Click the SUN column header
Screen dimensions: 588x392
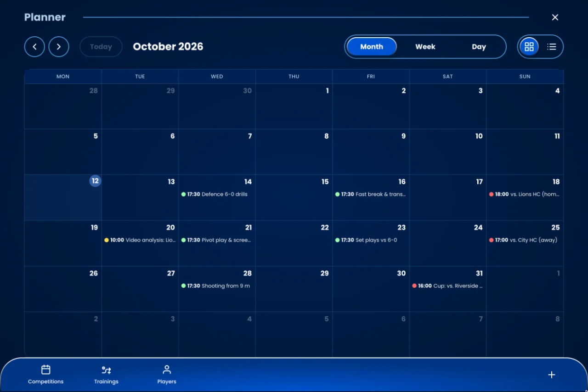(x=525, y=77)
